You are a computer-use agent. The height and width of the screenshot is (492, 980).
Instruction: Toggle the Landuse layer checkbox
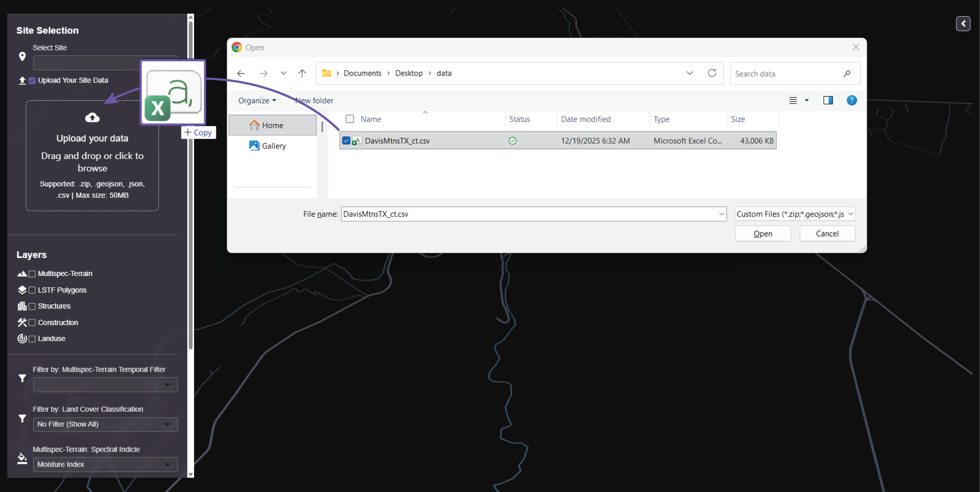click(x=32, y=339)
